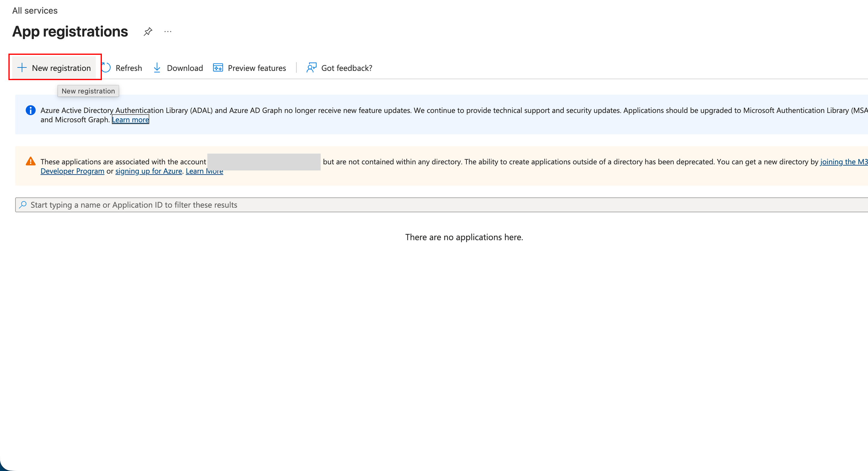The width and height of the screenshot is (868, 471).
Task: Select Download in the toolbar
Action: click(185, 68)
